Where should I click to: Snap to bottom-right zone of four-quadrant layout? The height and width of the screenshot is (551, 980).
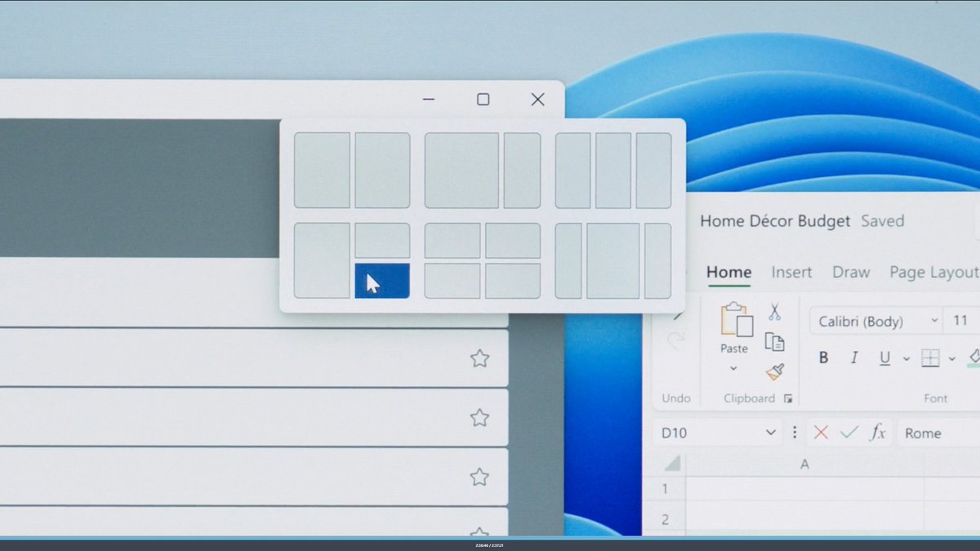(x=513, y=281)
